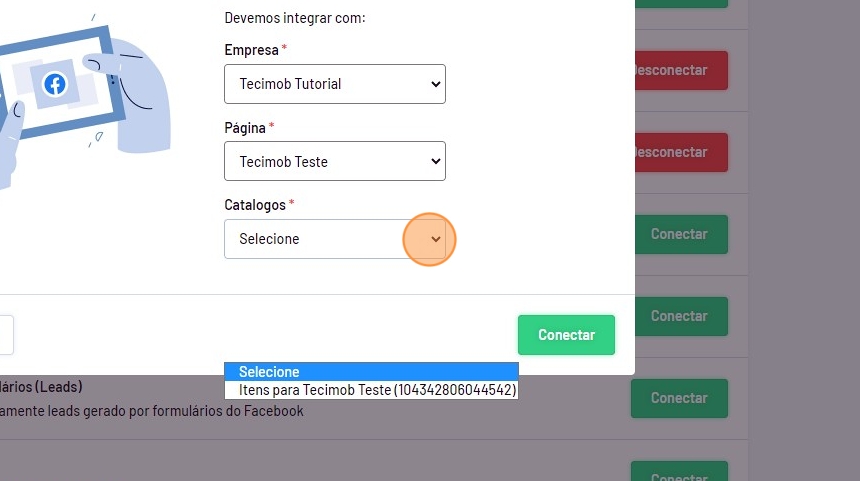This screenshot has height=481, width=860.
Task: Click the chevron arrow of the Página dropdown
Action: click(435, 161)
